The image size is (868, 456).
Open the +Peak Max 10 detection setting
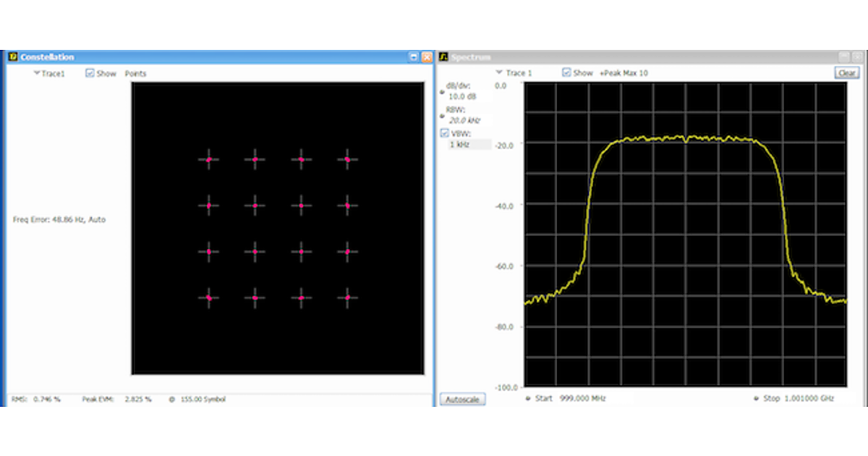(624, 73)
